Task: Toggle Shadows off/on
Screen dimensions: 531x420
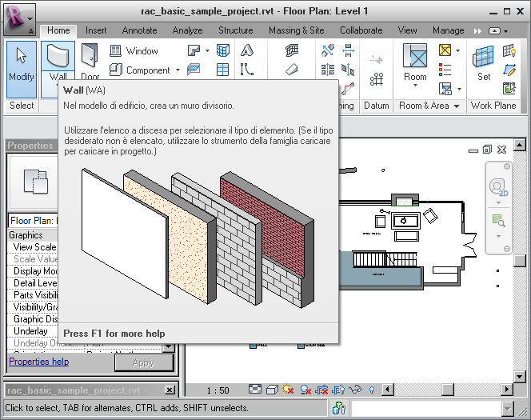Action: 305,390
